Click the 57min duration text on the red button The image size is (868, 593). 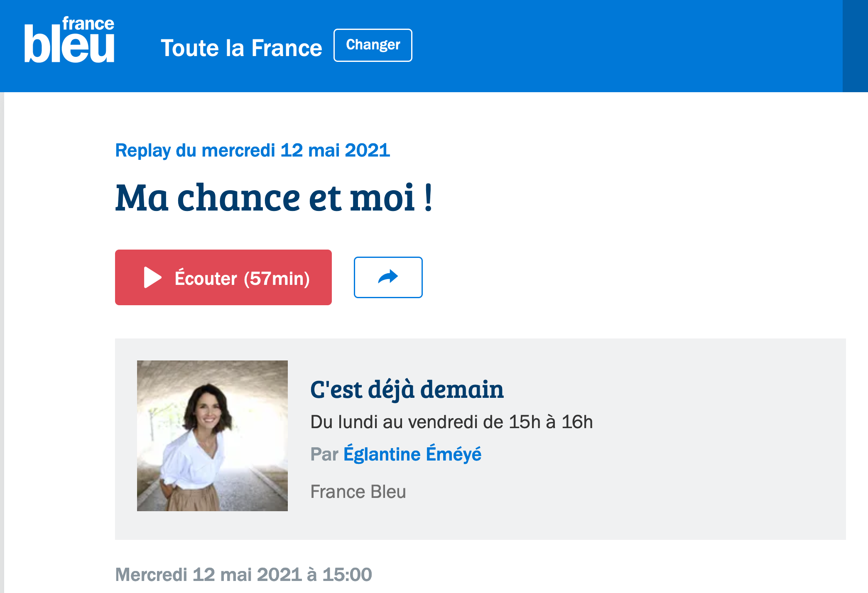(277, 278)
